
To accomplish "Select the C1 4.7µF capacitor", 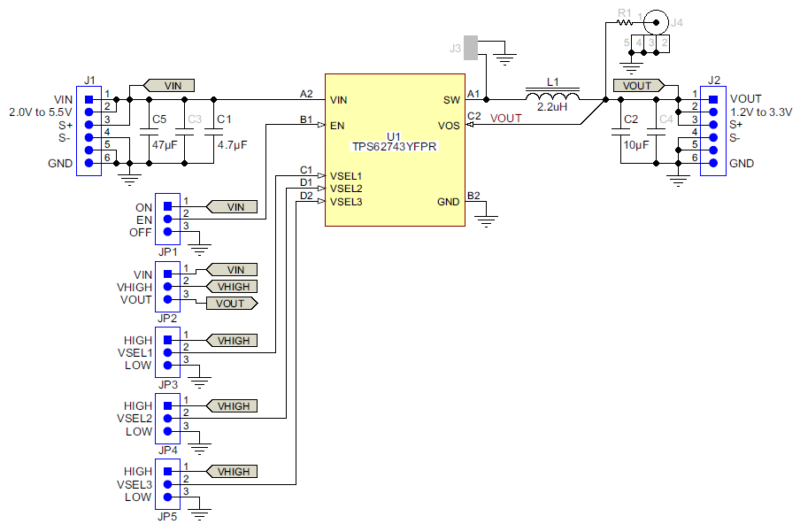I will (215, 133).
